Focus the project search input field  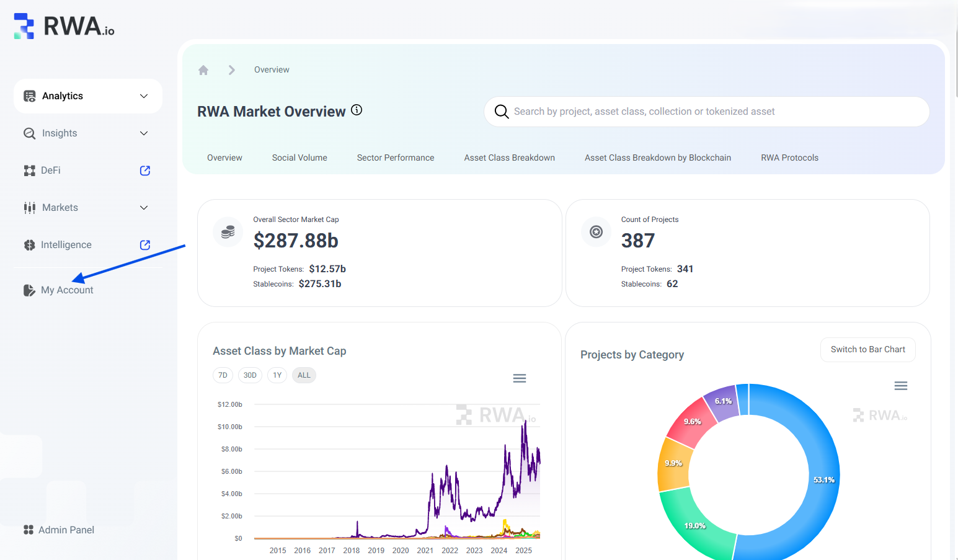coord(707,112)
